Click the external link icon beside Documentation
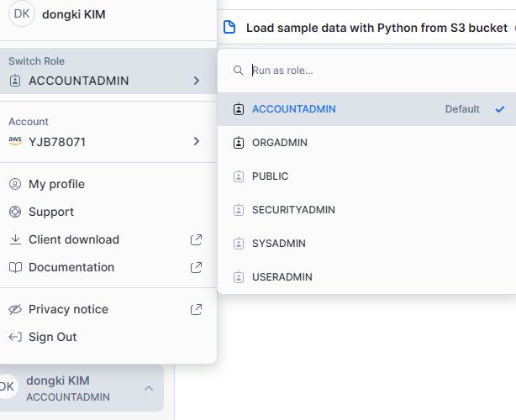 (x=196, y=267)
